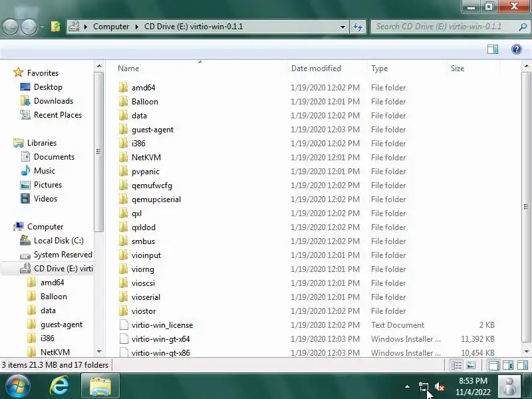Click the Up folder icon
Viewport: 532px width, 399px height.
(56, 27)
